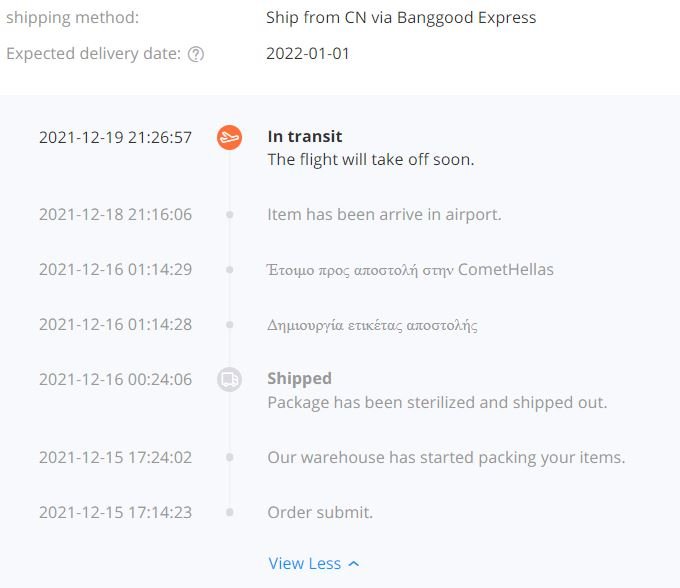Click the orange airplane In transit icon

229,137
